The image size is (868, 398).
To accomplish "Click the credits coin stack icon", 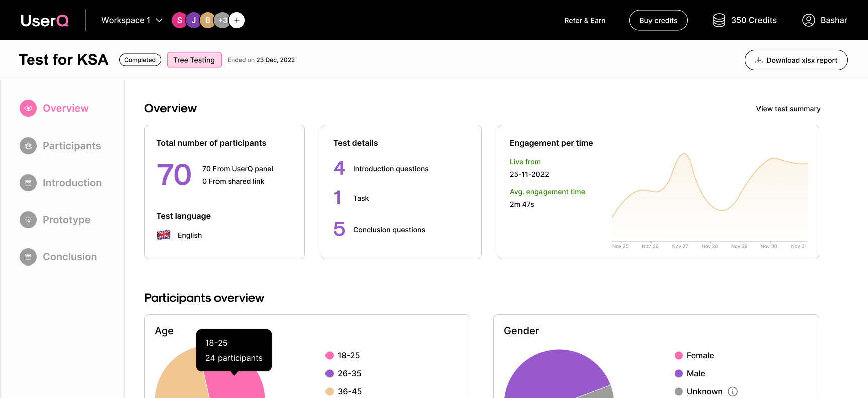I will 719,20.
